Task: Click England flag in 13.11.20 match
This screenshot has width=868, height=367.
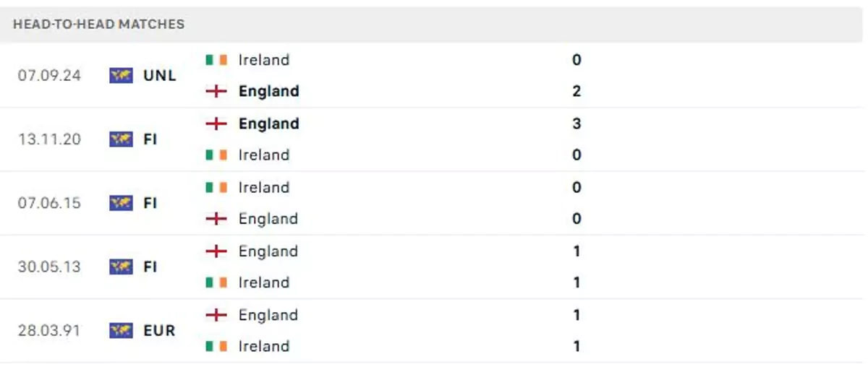Action: point(216,124)
